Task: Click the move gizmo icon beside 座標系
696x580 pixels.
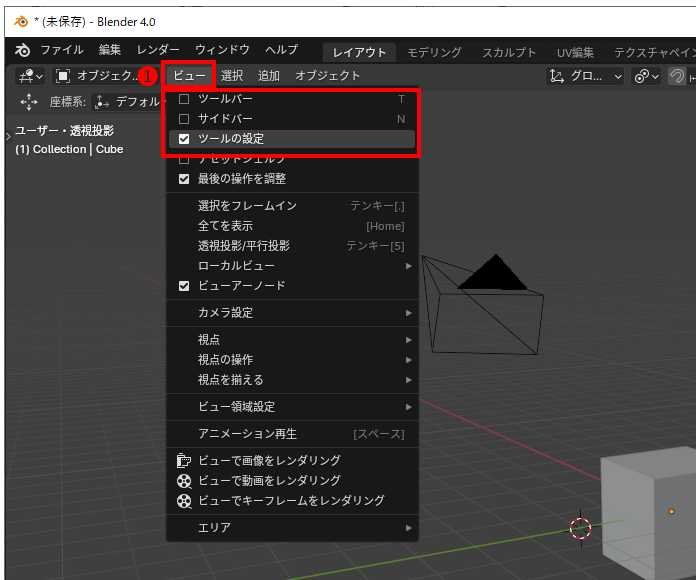Action: (28, 102)
